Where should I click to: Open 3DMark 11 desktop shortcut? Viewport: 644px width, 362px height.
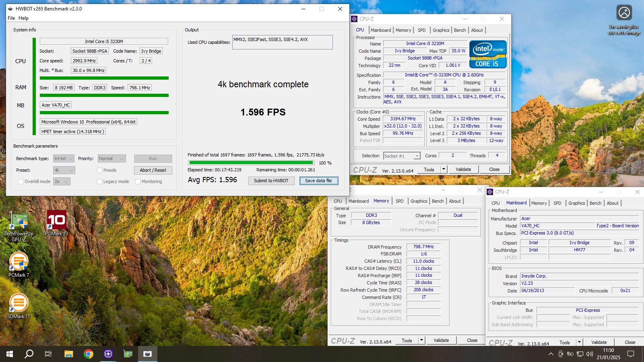pyautogui.click(x=19, y=306)
